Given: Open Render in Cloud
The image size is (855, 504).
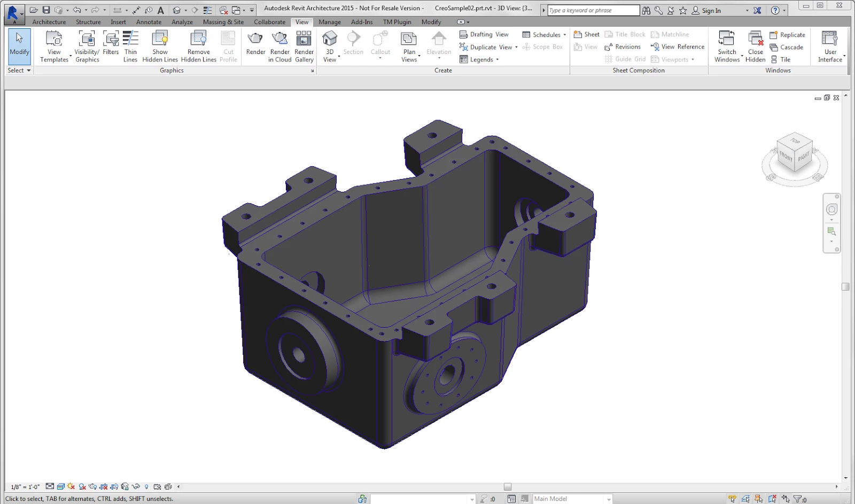Looking at the screenshot, I should click(279, 46).
